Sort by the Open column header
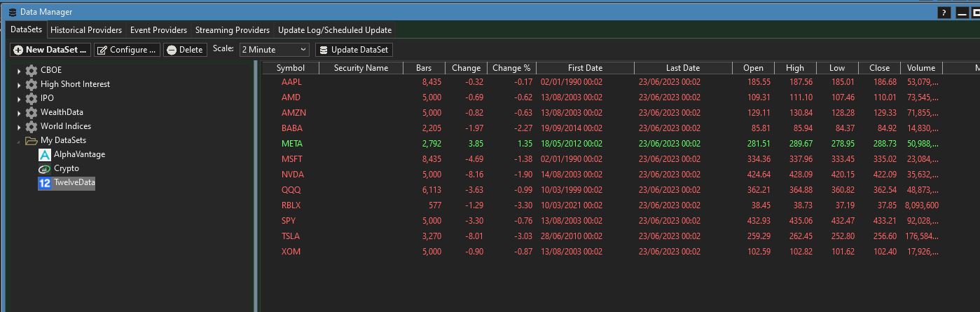The height and width of the screenshot is (312, 980). 753,68
